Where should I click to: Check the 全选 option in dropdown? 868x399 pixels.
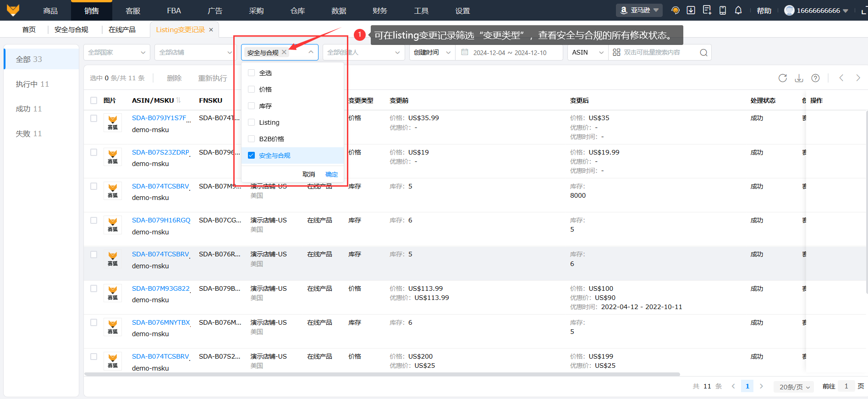tap(252, 73)
